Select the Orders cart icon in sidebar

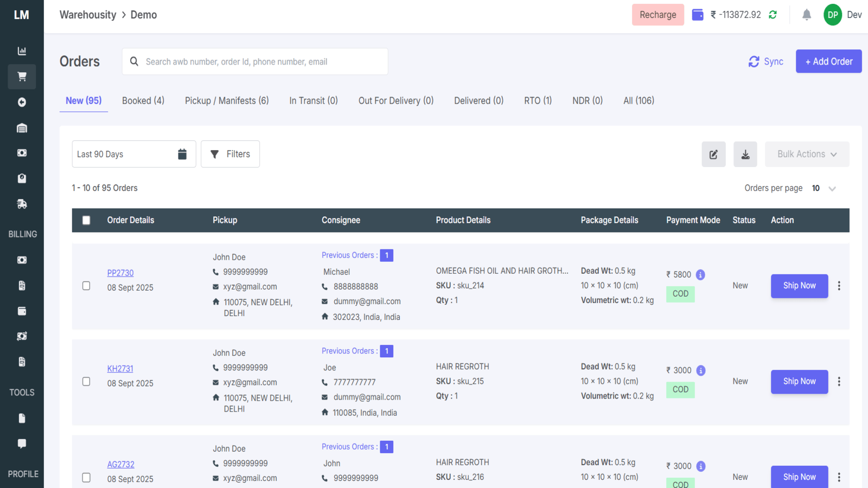click(x=22, y=76)
